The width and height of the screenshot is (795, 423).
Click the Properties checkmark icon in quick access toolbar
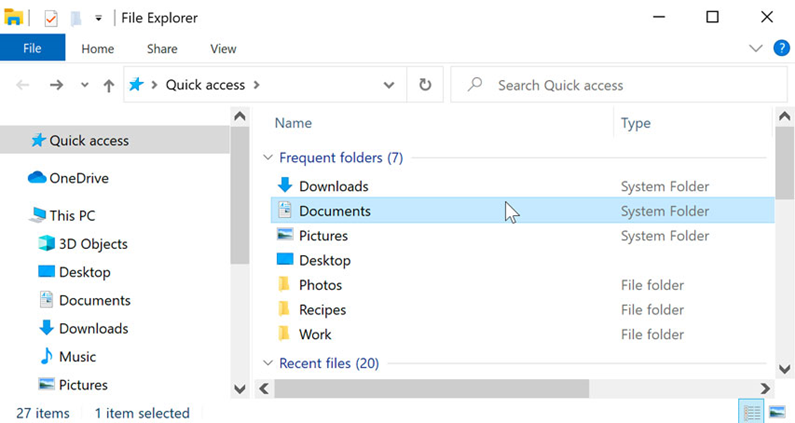pos(51,19)
